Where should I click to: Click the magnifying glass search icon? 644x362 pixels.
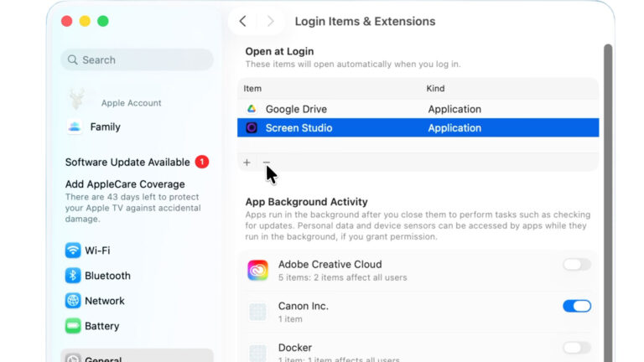[72, 60]
